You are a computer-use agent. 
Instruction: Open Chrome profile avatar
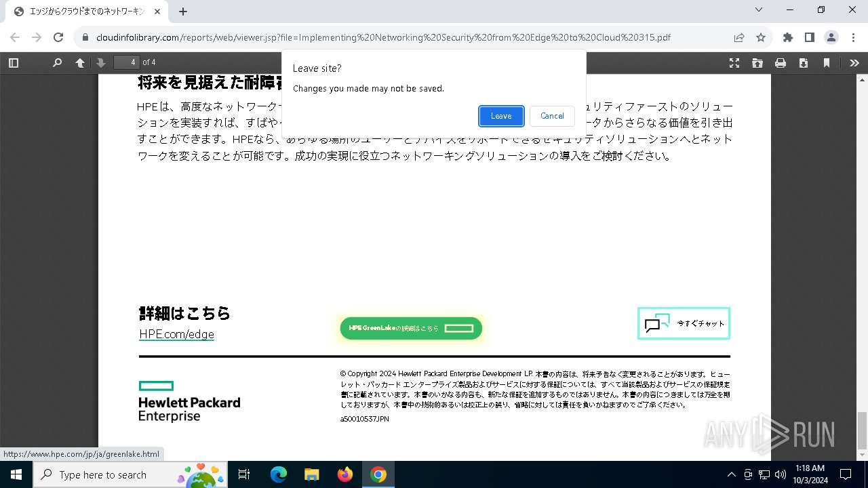click(831, 37)
